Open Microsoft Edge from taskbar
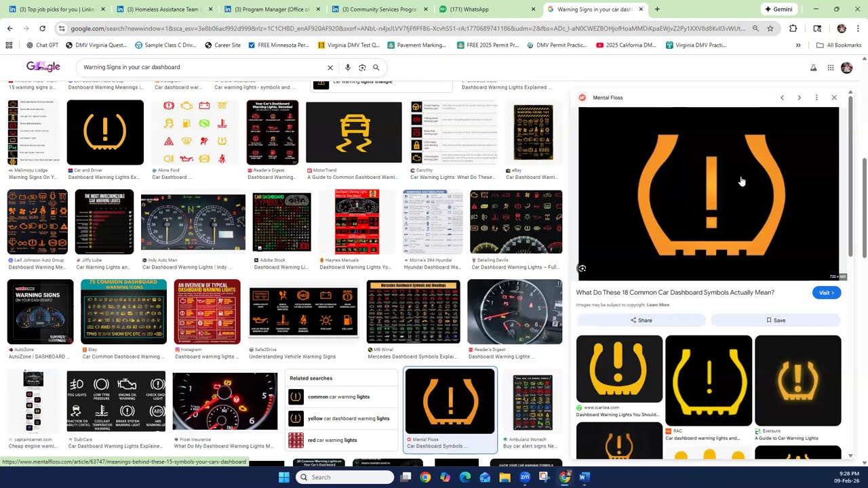This screenshot has width=868, height=488. point(465,477)
